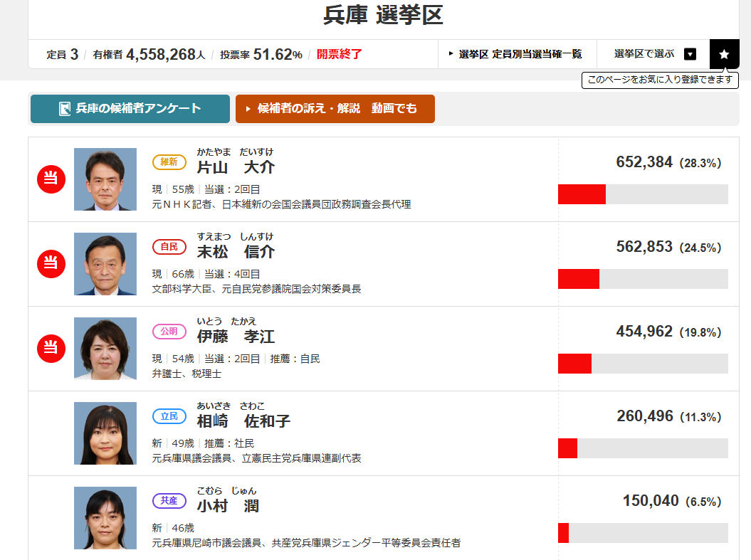
Task: Click the photo of 相崎佐和子
Action: (x=105, y=433)
